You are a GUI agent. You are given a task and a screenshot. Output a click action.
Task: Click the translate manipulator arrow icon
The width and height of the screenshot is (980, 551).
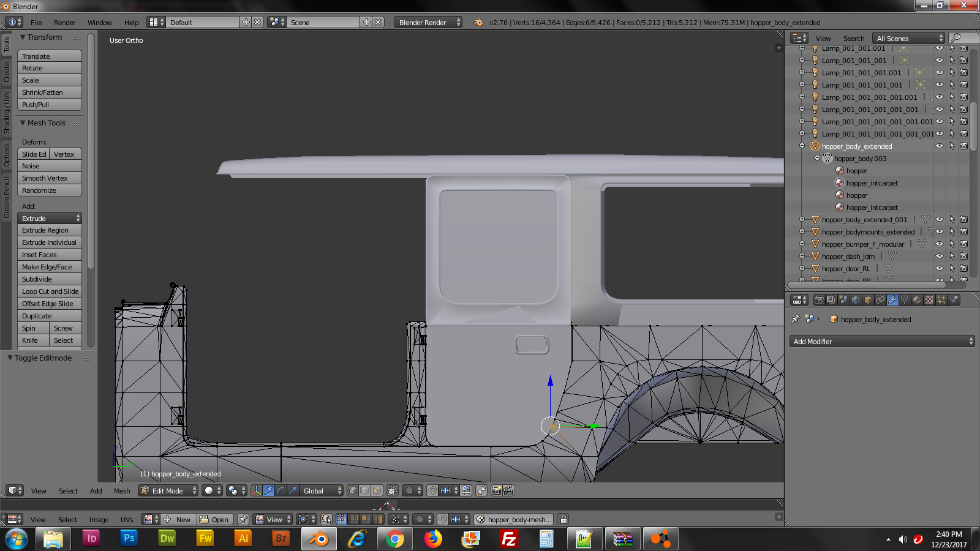[269, 490]
